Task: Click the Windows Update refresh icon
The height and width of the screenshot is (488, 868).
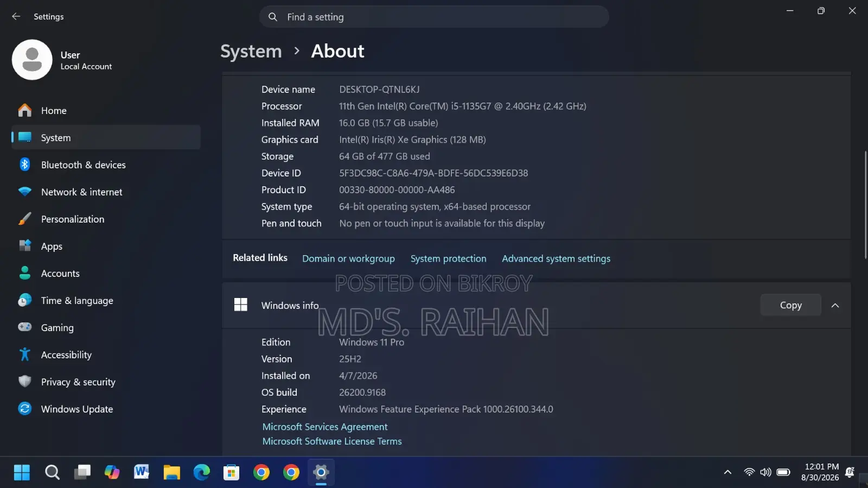Action: point(25,409)
